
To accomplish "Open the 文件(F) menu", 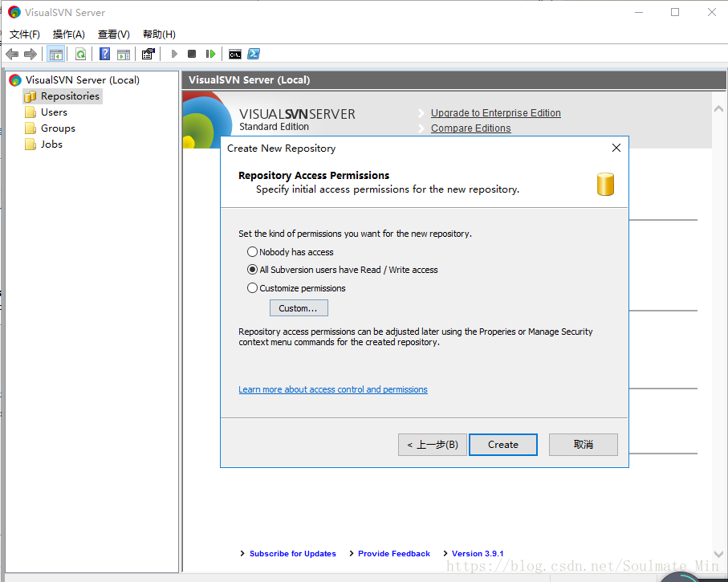I will click(x=25, y=35).
